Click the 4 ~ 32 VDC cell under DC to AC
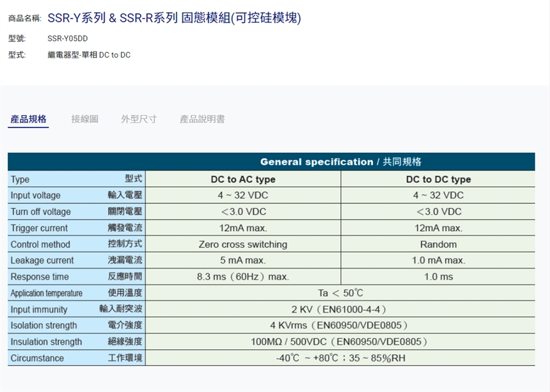The image size is (550, 392). tap(243, 195)
